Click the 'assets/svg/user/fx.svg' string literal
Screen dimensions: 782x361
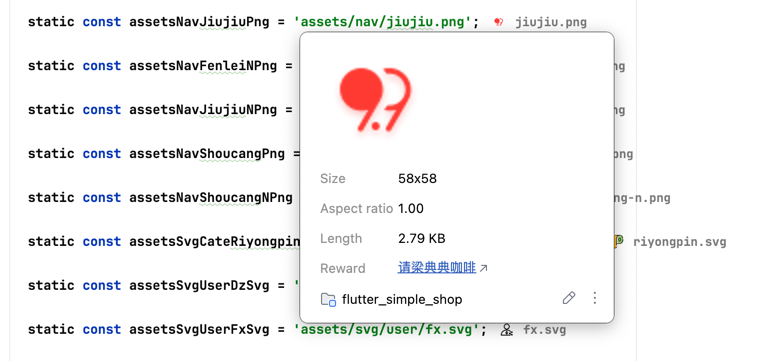(387, 330)
